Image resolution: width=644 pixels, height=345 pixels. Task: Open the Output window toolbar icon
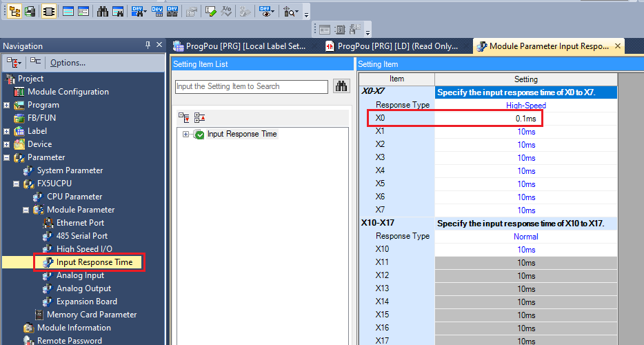(68, 12)
